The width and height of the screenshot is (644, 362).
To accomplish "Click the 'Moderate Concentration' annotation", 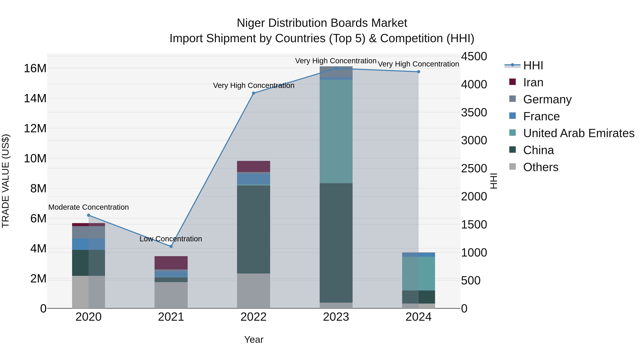I will 89,207.
